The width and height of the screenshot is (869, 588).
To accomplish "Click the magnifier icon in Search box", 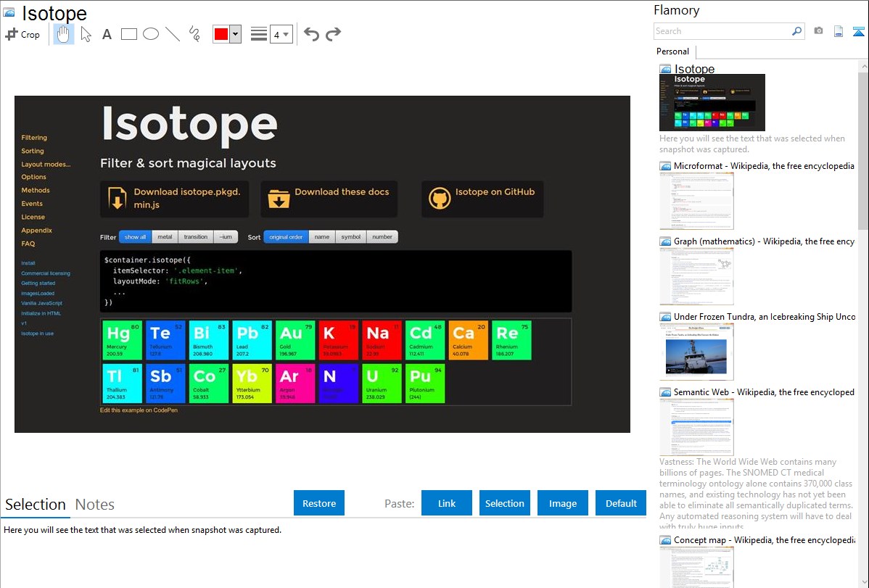I will pyautogui.click(x=797, y=31).
